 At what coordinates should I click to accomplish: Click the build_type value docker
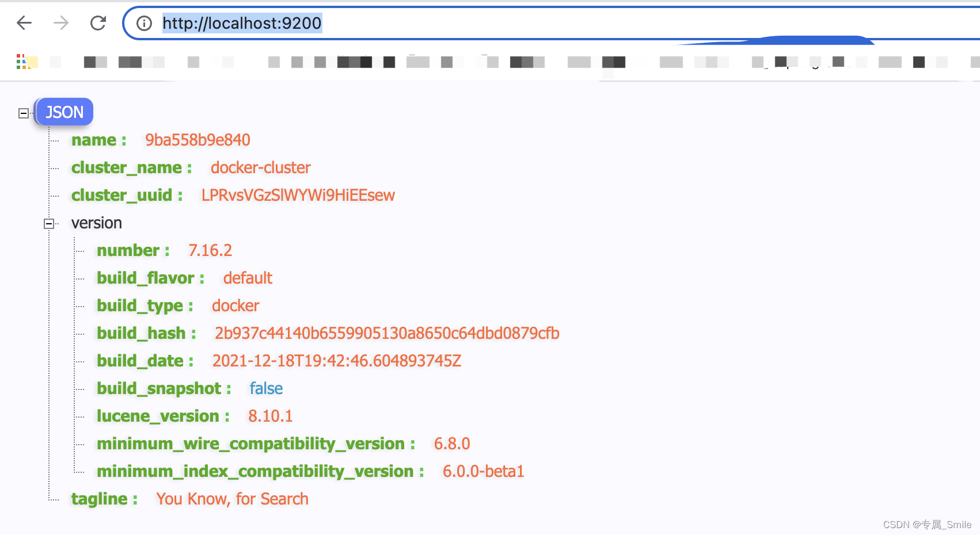tap(235, 306)
